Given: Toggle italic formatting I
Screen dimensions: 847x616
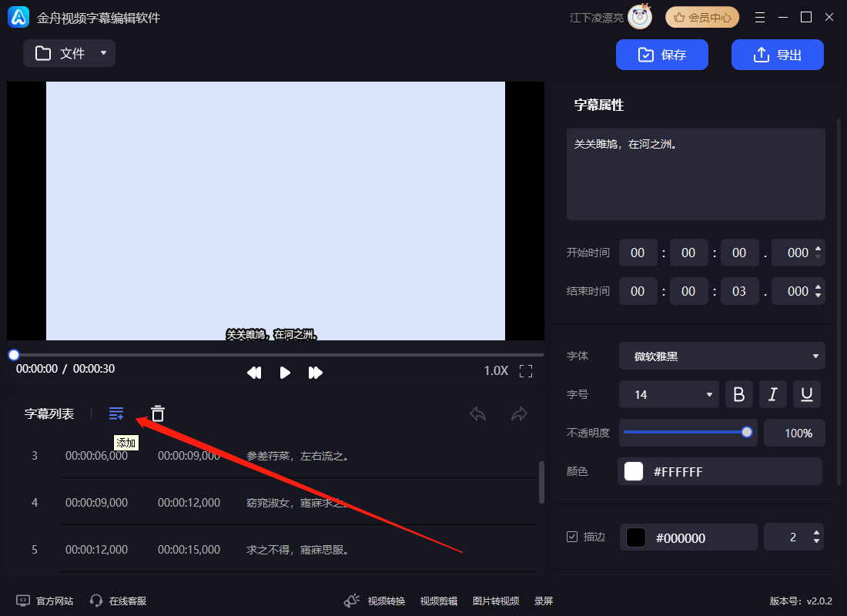Looking at the screenshot, I should click(773, 394).
